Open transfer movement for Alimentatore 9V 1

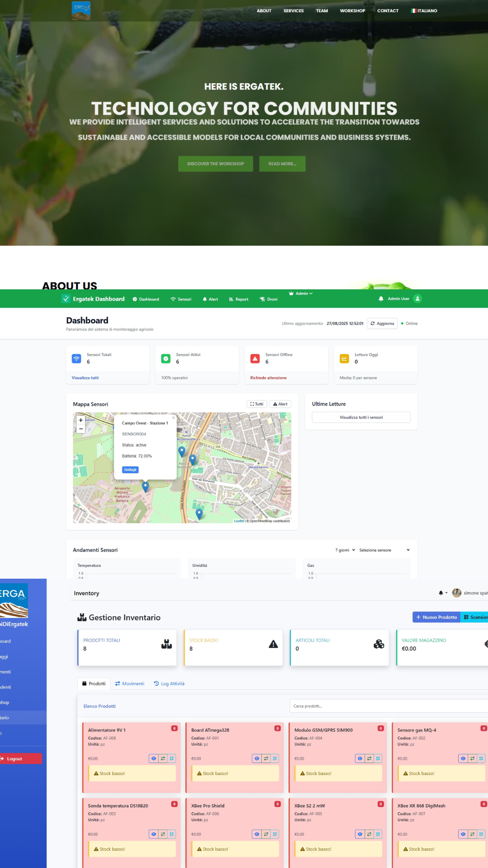163,759
